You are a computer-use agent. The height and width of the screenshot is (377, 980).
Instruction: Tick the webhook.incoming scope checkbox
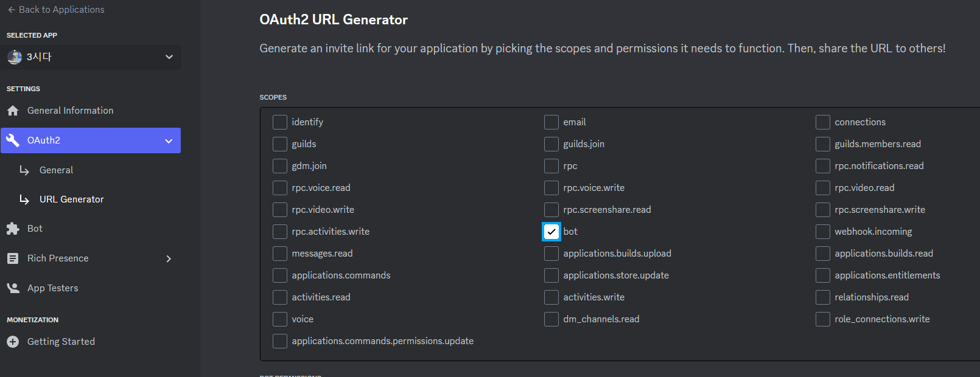click(x=823, y=232)
